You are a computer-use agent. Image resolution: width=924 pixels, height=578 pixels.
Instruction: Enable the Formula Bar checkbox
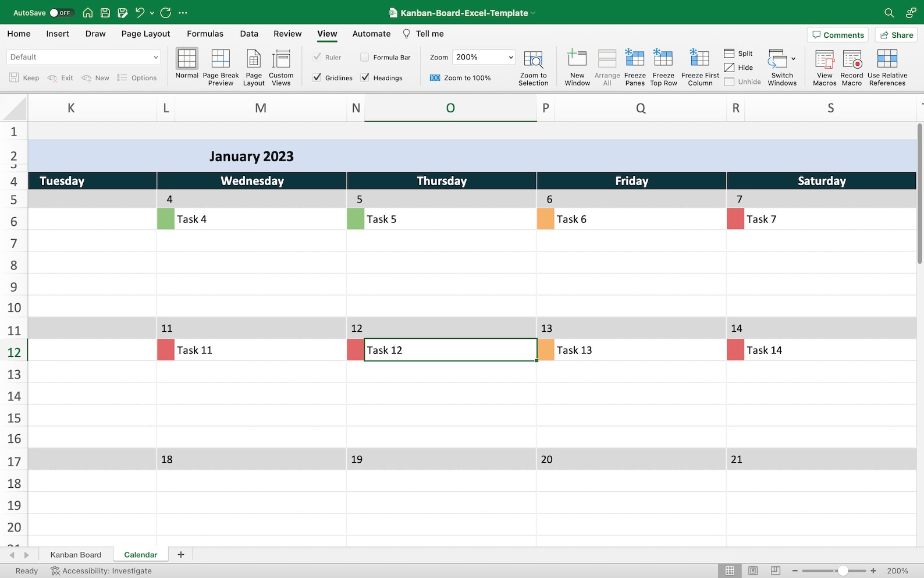[x=364, y=57]
